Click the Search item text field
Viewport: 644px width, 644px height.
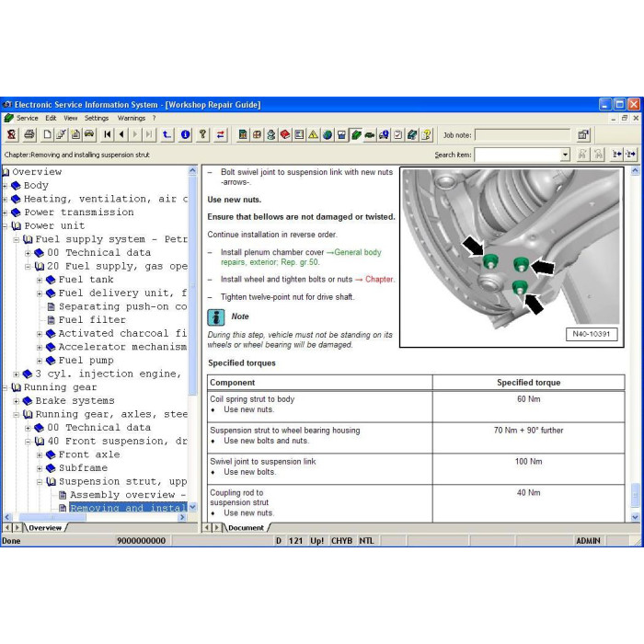[517, 155]
